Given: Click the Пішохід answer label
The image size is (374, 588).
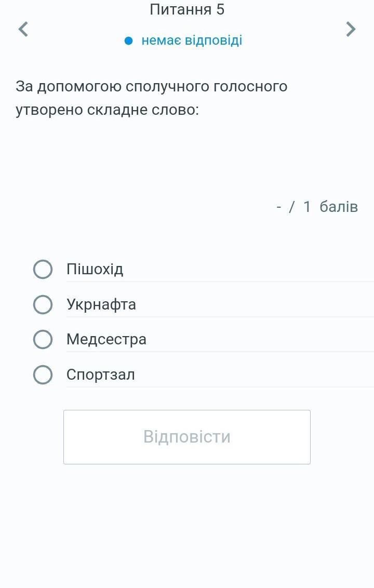Looking at the screenshot, I should click(95, 270).
